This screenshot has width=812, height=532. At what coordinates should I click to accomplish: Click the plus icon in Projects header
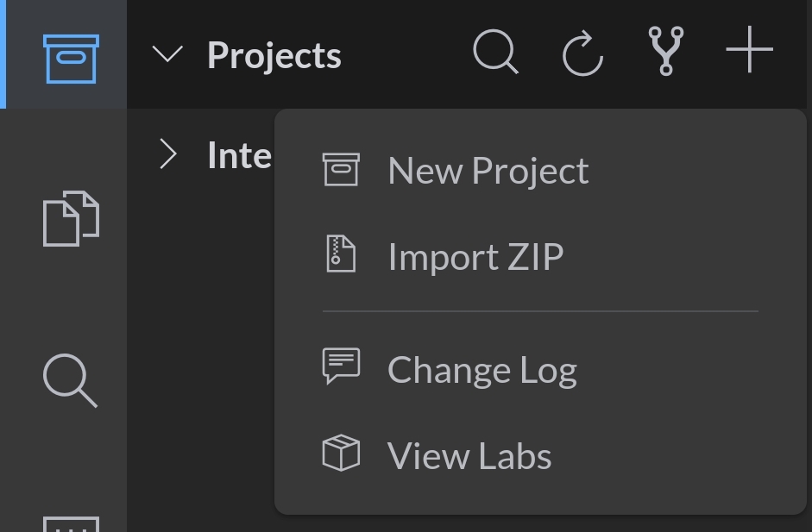(749, 51)
